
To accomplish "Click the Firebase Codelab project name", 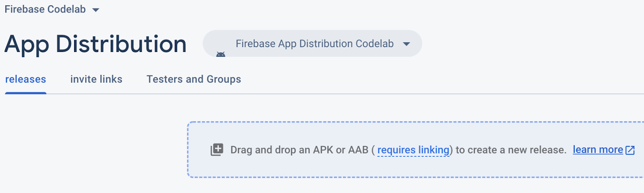I will click(x=45, y=9).
